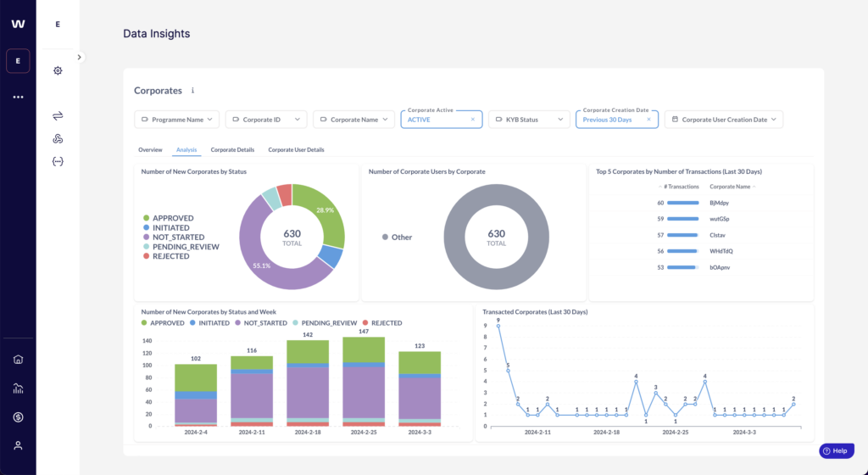The width and height of the screenshot is (868, 475).
Task: Toggle APPROVED series in donut chart legend
Action: (173, 218)
